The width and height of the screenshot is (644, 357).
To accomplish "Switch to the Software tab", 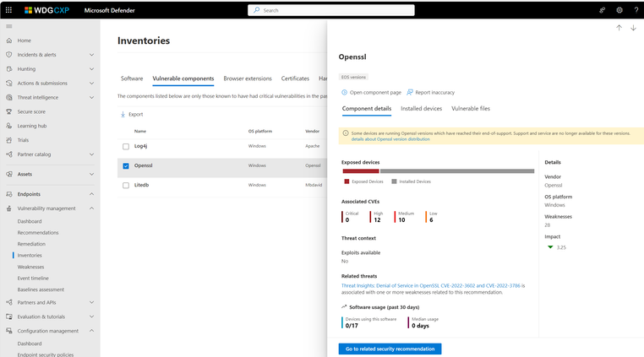I will click(x=132, y=78).
